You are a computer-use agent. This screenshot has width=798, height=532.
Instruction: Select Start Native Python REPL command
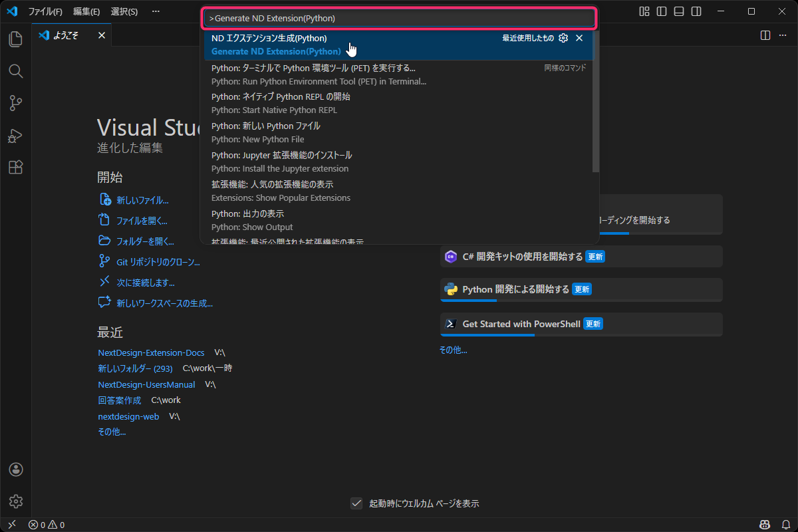[398, 103]
